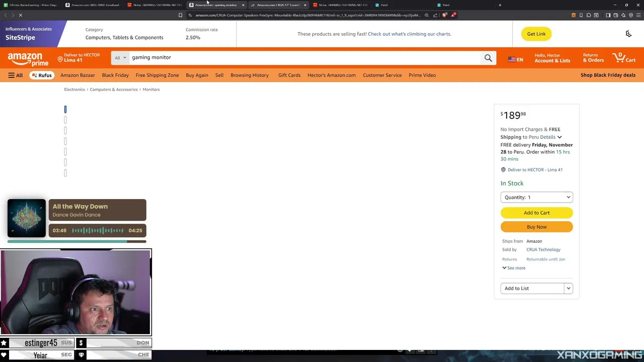
Task: Click the search magnifier button
Action: [x=488, y=58]
